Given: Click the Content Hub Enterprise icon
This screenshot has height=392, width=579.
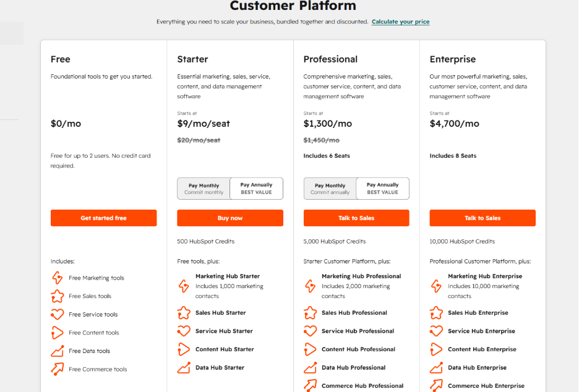Looking at the screenshot, I should point(437,349).
